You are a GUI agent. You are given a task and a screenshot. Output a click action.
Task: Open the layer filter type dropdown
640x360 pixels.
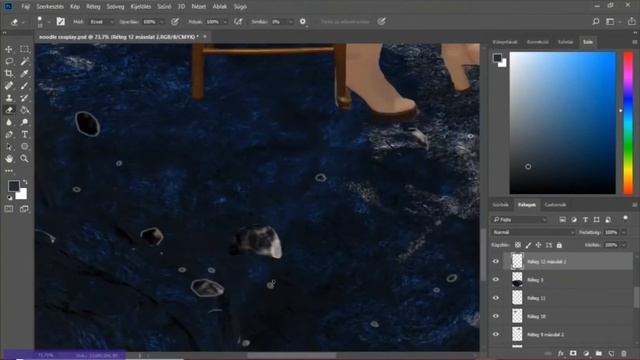click(x=520, y=220)
